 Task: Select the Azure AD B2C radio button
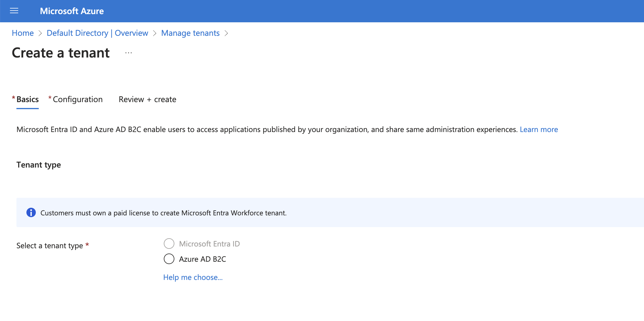tap(169, 259)
